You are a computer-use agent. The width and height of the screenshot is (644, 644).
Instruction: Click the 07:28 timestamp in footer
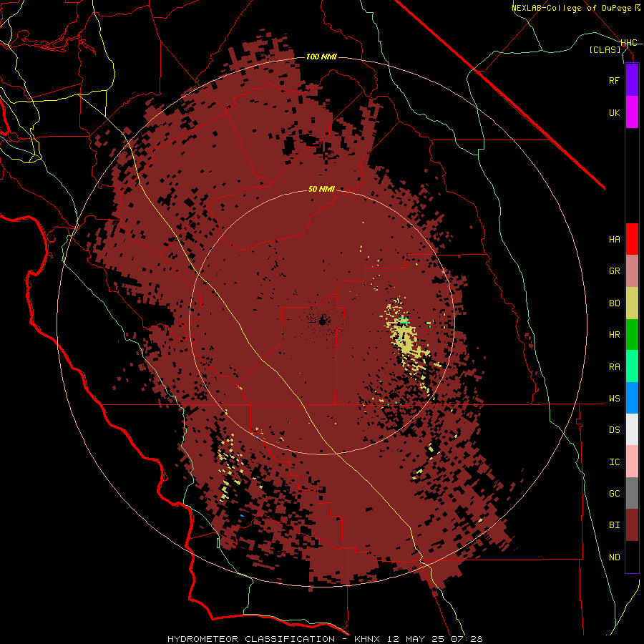click(x=466, y=639)
